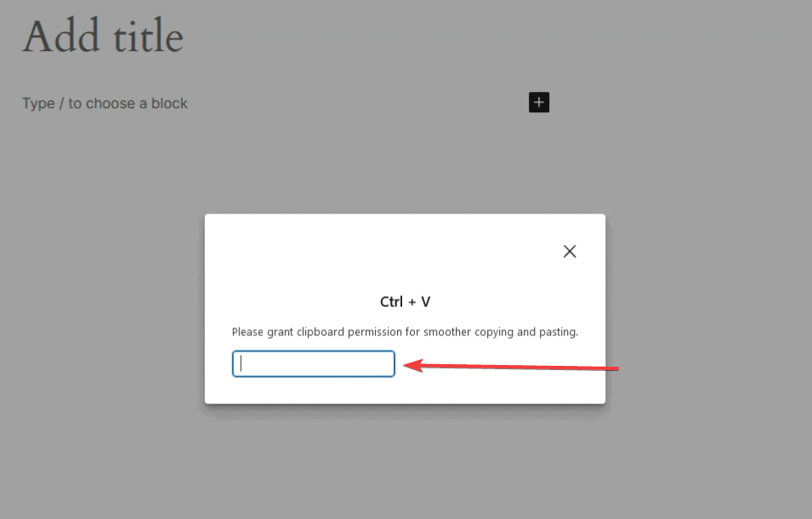Place cursor in the blue-outlined text box
This screenshot has height=519, width=812.
[313, 364]
